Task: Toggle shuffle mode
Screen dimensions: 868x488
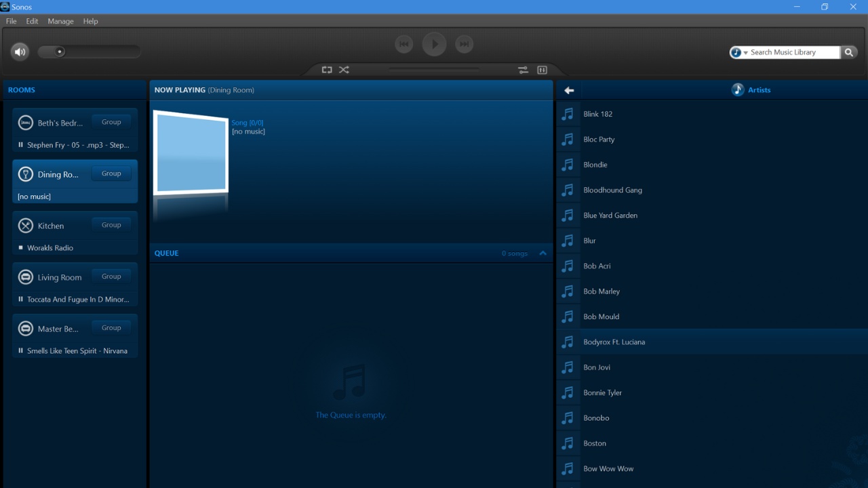Action: pos(344,70)
